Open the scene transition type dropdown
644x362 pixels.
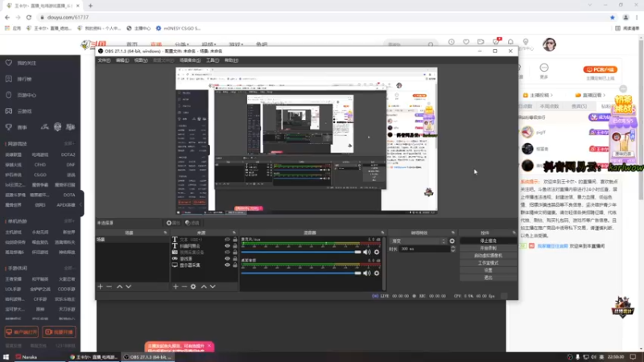tap(418, 241)
